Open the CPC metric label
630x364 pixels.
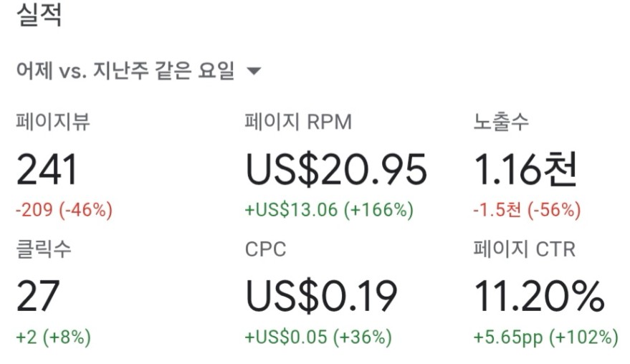point(266,249)
